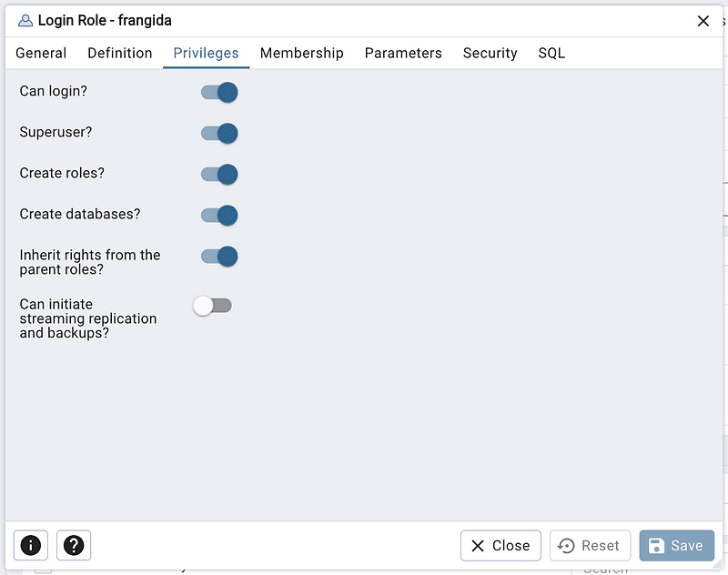
Task: Toggle the Can login switch
Action: [219, 93]
